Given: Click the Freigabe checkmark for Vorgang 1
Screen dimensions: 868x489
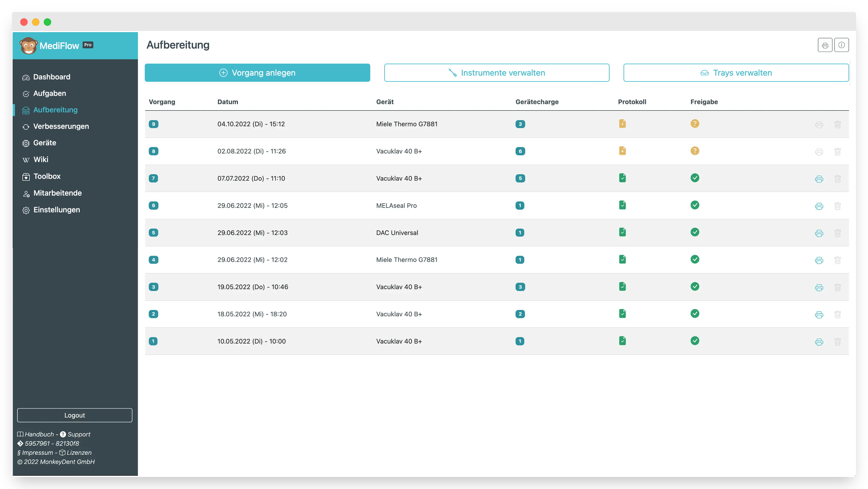Looking at the screenshot, I should click(695, 341).
